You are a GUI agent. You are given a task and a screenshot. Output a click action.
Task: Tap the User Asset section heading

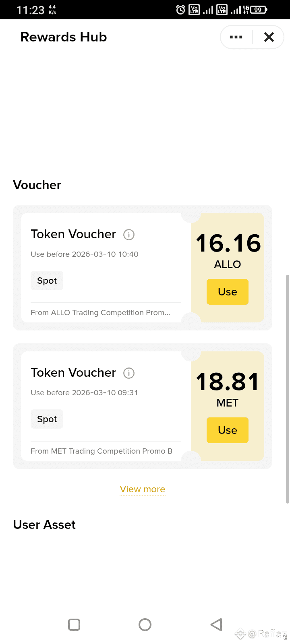[x=44, y=525]
